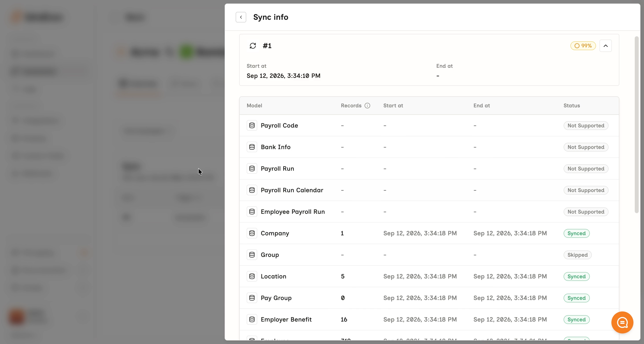Image resolution: width=644 pixels, height=344 pixels.
Task: Click the Payroll Code model name
Action: 279,125
